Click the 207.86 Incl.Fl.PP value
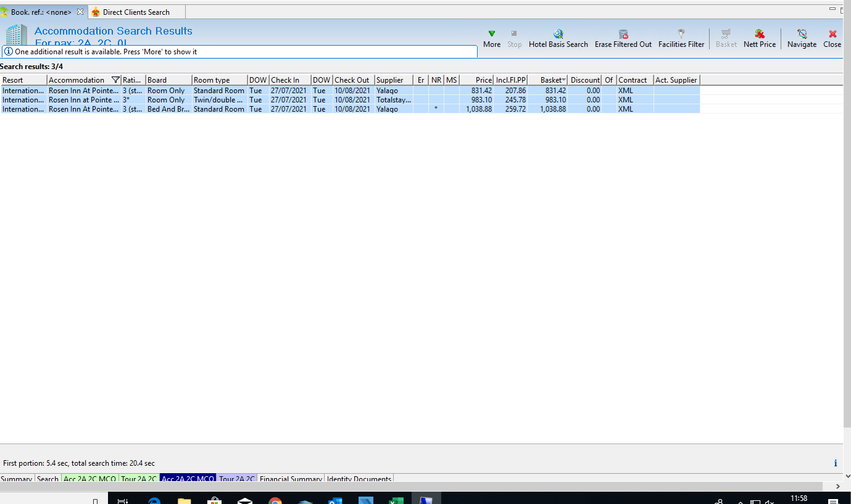Screen dimensions: 851x504 pos(511,91)
